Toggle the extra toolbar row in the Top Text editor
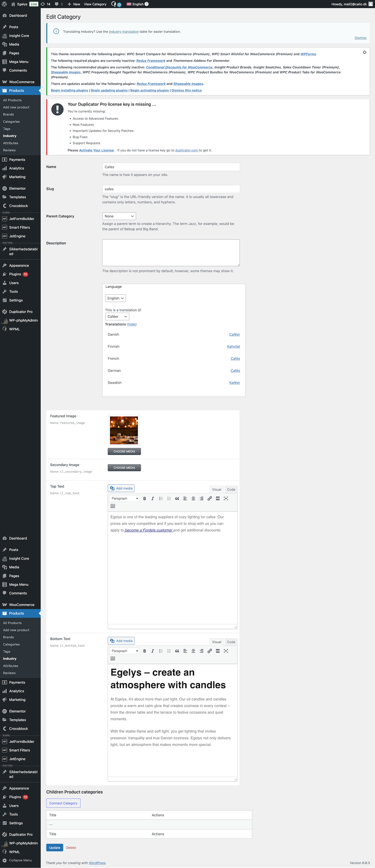 112,506
